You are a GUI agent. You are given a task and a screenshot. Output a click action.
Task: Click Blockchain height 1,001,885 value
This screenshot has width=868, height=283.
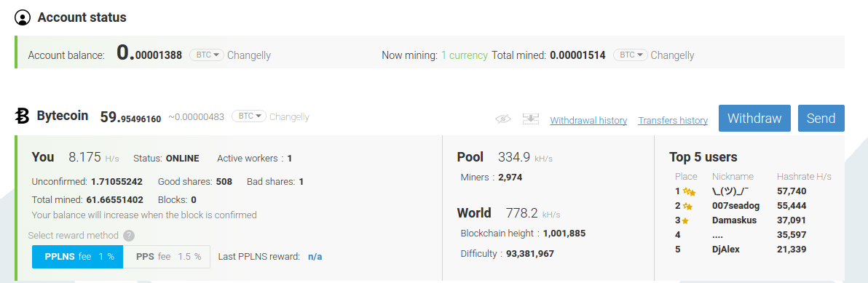pos(564,234)
